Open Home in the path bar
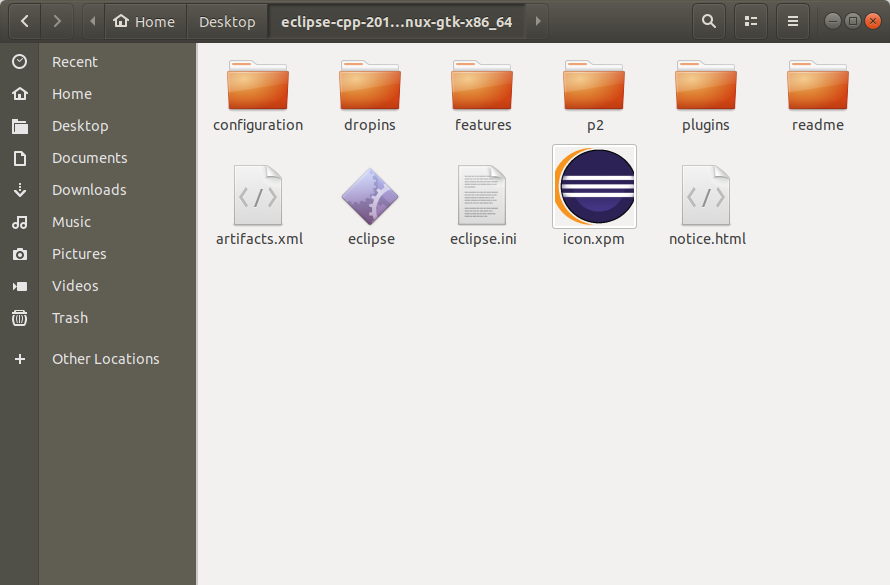 click(x=145, y=22)
